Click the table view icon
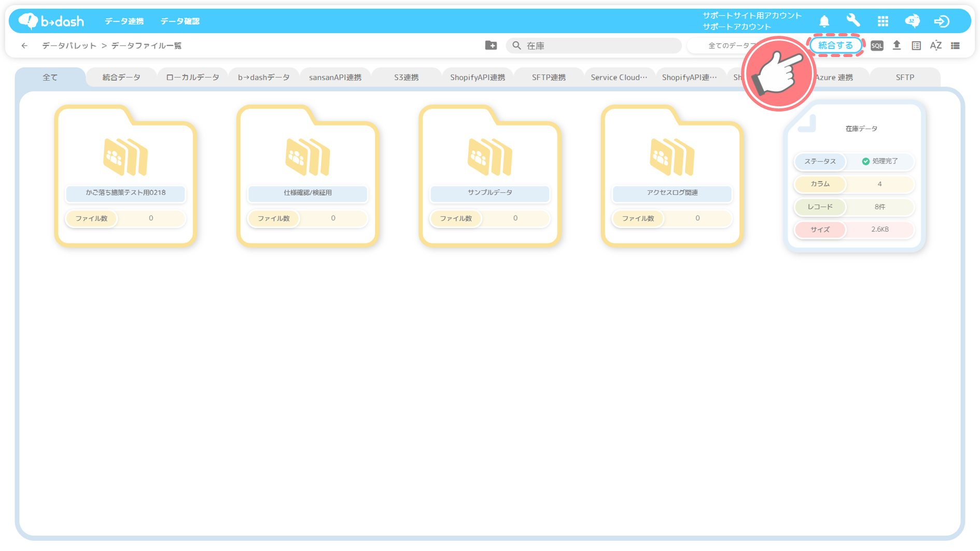Image resolution: width=980 pixels, height=551 pixels. click(916, 46)
